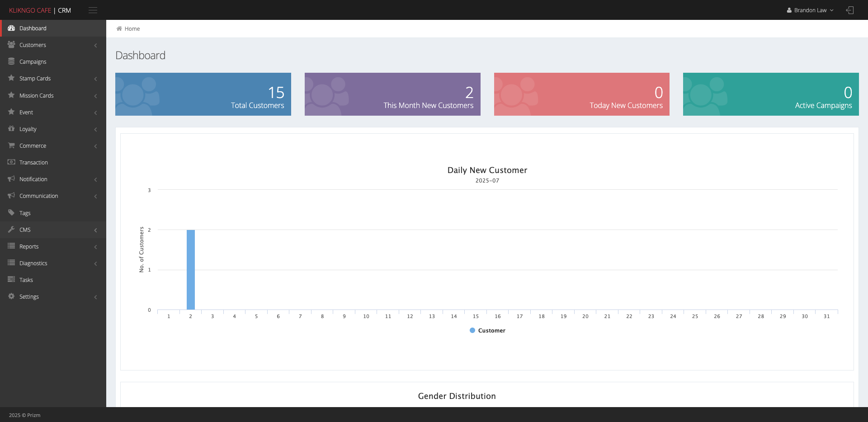Viewport: 868px width, 422px height.
Task: Click the Daily New Customer chart title
Action: click(487, 170)
